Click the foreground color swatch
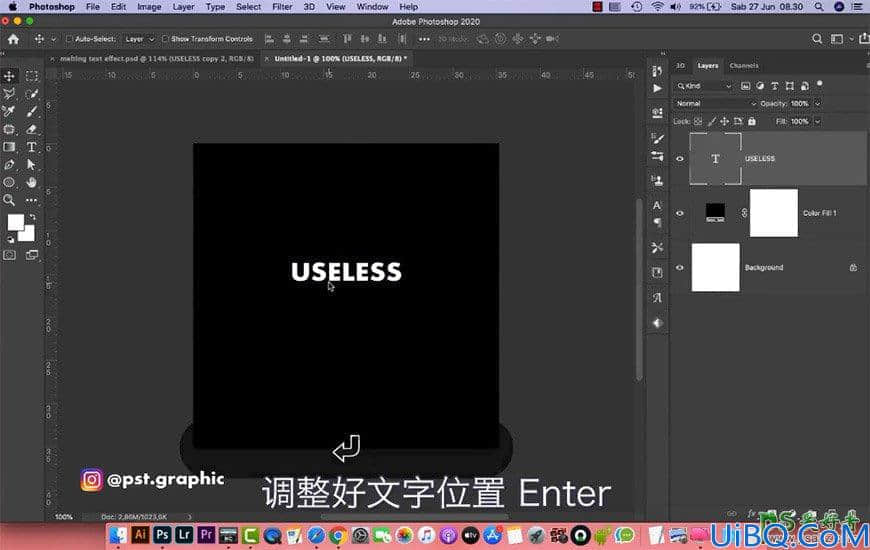Screen dimensions: 870x550 tap(15, 221)
